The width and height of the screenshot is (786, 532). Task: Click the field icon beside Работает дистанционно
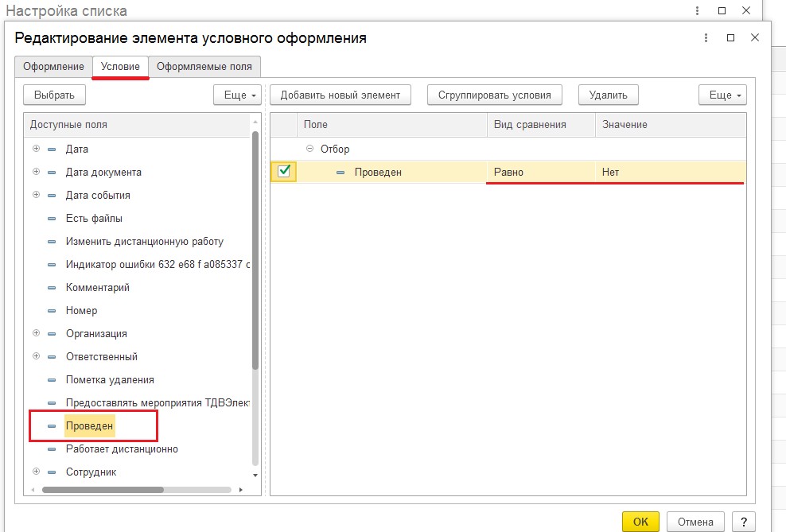(x=53, y=449)
